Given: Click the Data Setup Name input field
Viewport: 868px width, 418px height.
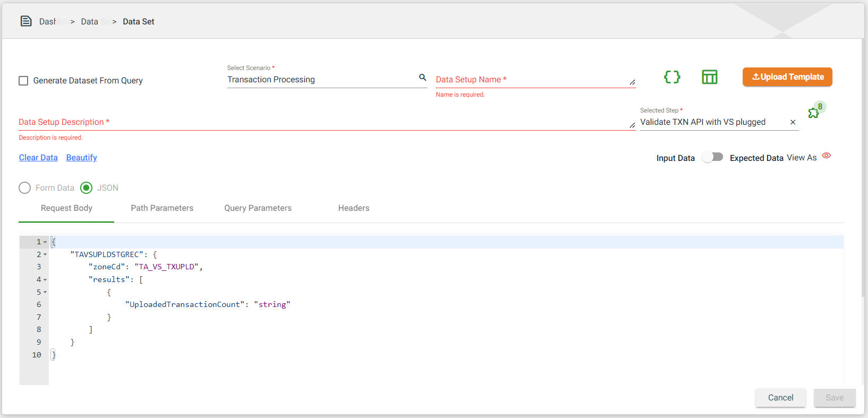Looking at the screenshot, I should [531, 80].
